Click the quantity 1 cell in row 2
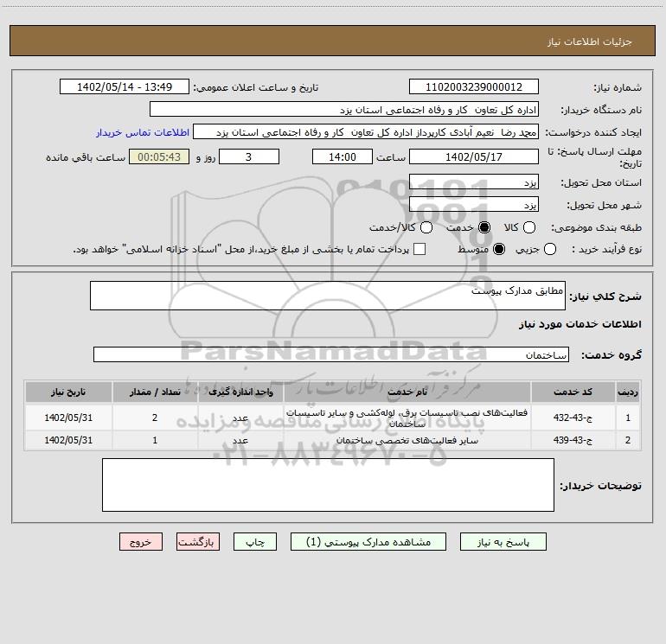This screenshot has width=666, height=644. coord(155,440)
